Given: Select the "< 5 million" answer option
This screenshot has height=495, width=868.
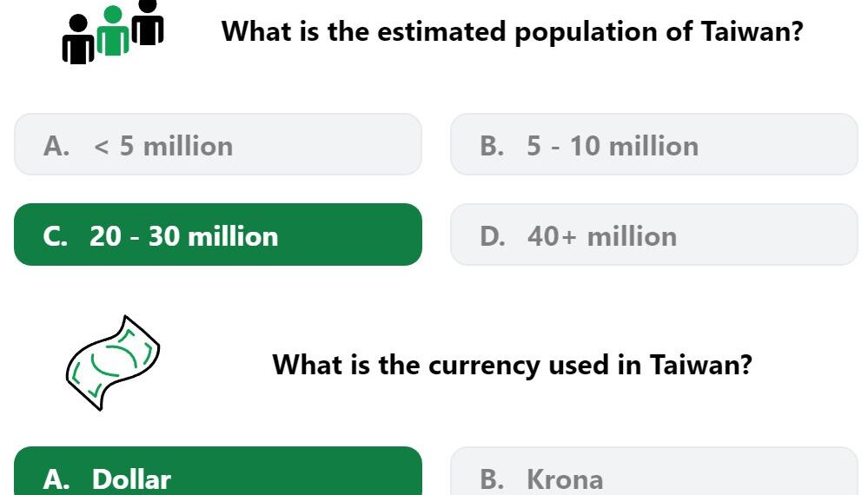Looking at the screenshot, I should [218, 144].
